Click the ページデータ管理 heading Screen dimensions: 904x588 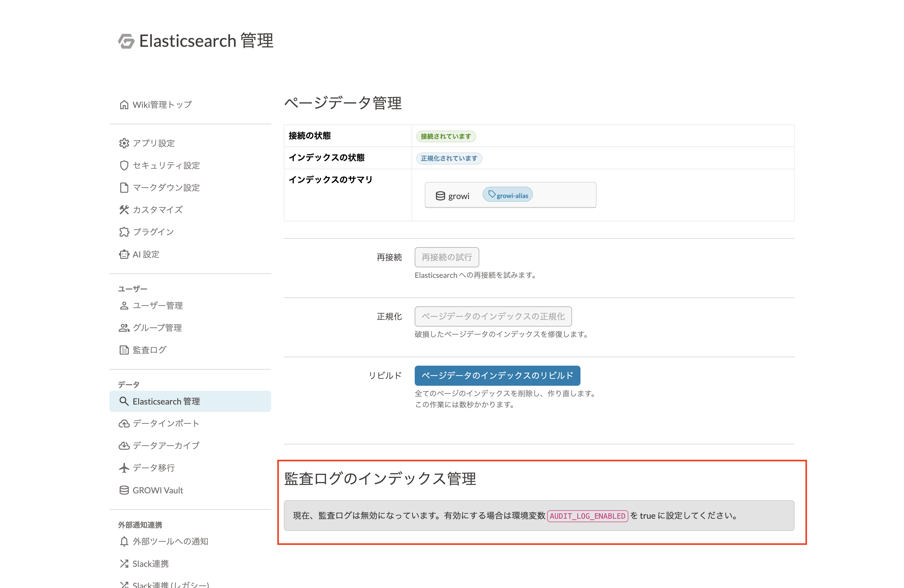(343, 103)
